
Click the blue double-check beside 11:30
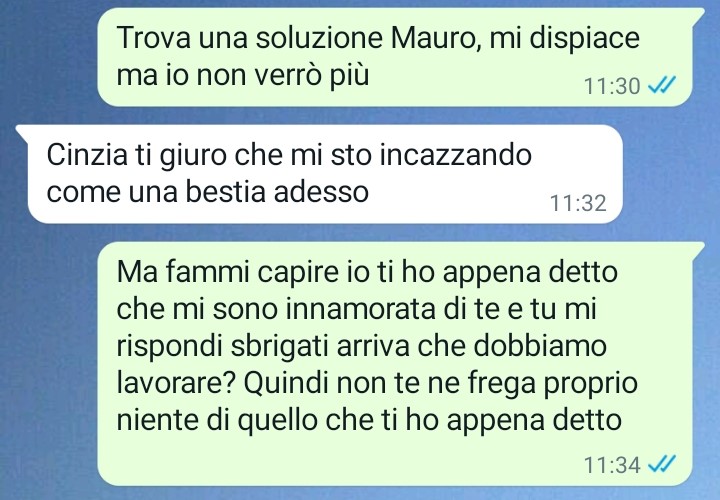point(662,85)
